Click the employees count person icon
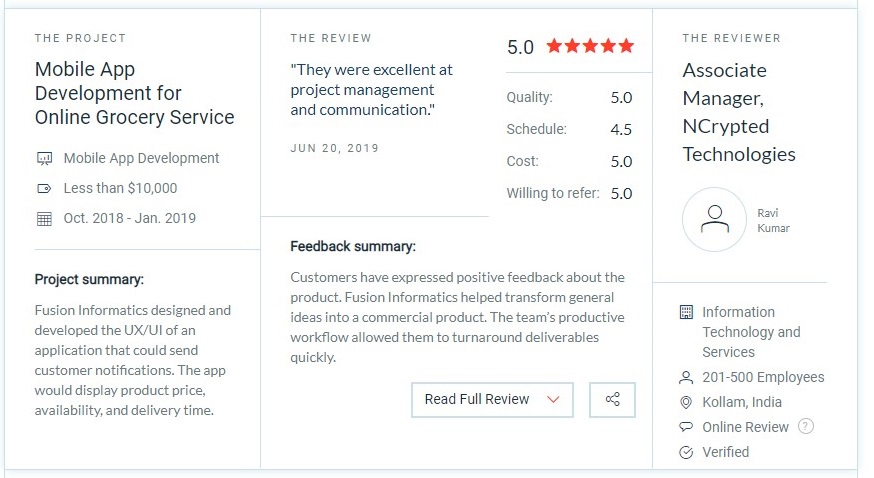Image resolution: width=874 pixels, height=478 pixels. 686,378
